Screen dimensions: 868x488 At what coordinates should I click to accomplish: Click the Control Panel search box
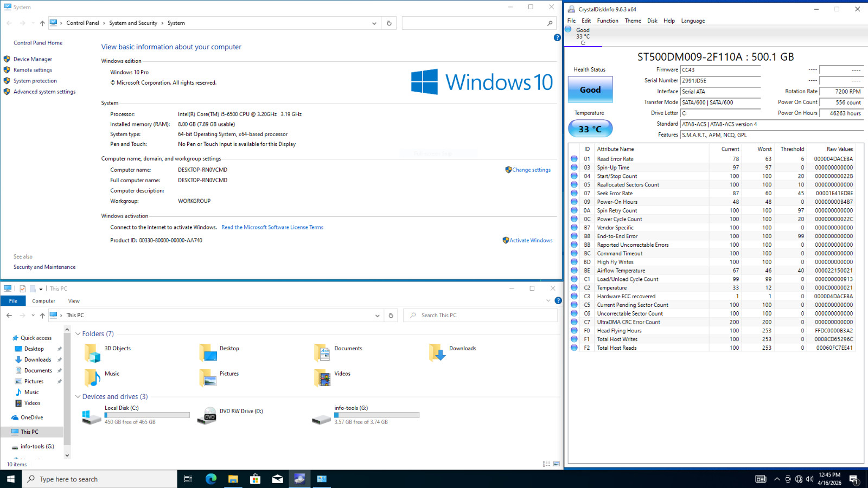point(479,23)
